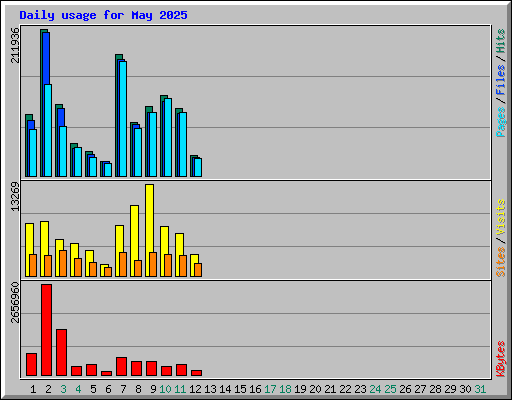Viewport: 512px width, 400px height.
Task: Click green day label 24
Action: pyautogui.click(x=375, y=389)
